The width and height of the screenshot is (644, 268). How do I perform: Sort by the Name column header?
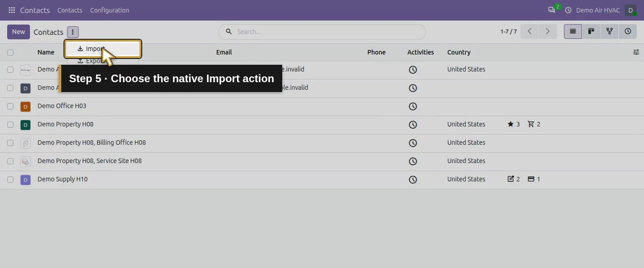[x=46, y=52]
